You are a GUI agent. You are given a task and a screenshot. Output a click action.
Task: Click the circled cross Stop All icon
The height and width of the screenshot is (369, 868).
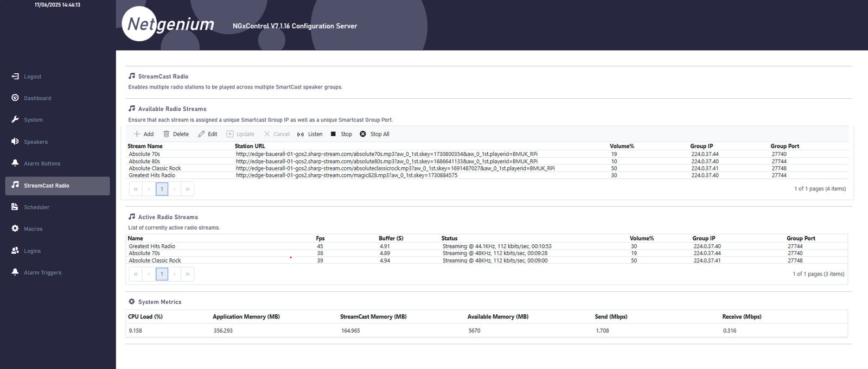(x=363, y=134)
